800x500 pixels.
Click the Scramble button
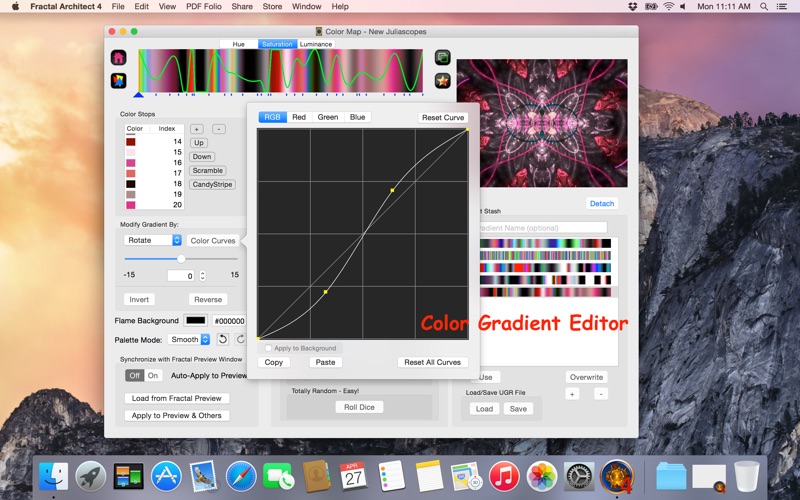coord(208,171)
